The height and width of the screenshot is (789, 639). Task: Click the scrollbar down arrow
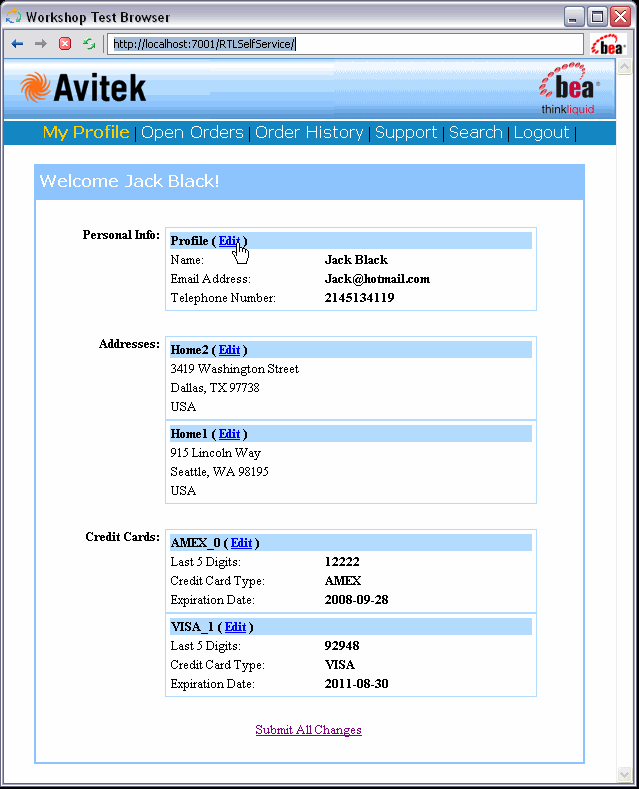(x=624, y=774)
